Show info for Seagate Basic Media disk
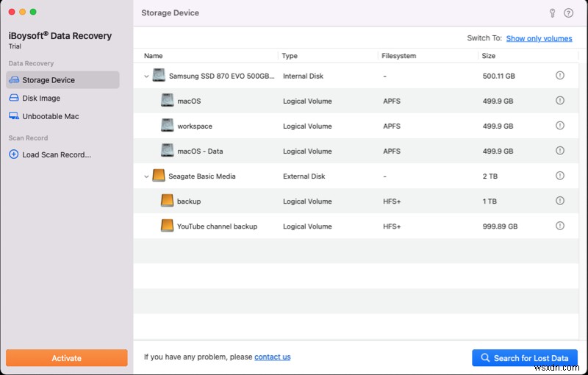588x375 pixels. point(560,176)
